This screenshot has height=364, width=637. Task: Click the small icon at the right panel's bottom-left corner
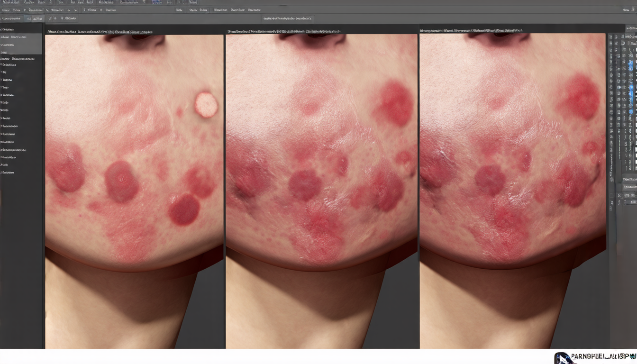pyautogui.click(x=612, y=203)
